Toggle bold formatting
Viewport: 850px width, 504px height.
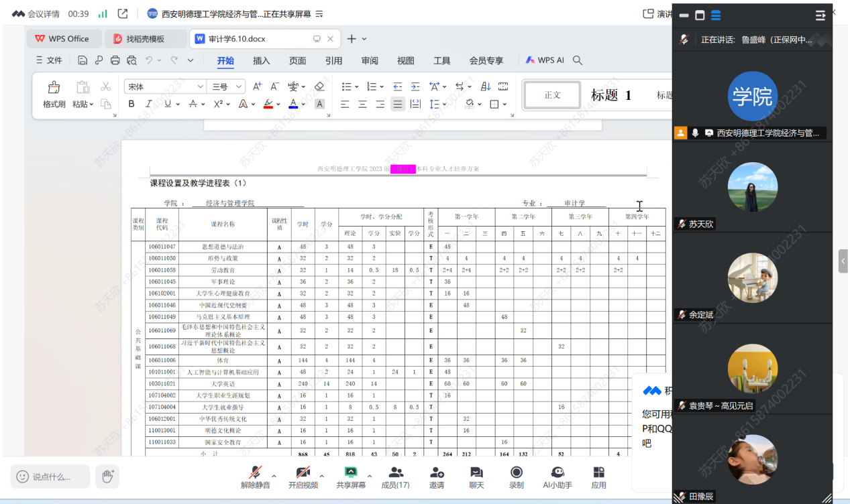pyautogui.click(x=131, y=104)
